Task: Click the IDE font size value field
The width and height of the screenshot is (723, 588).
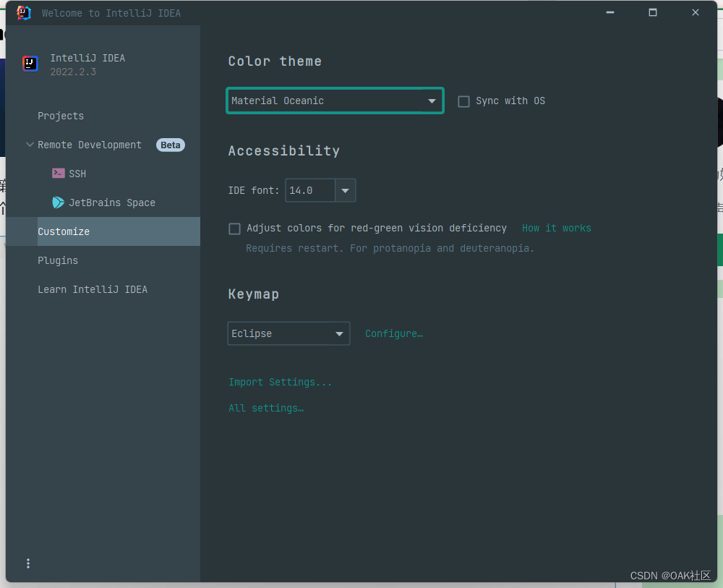Action: click(310, 190)
